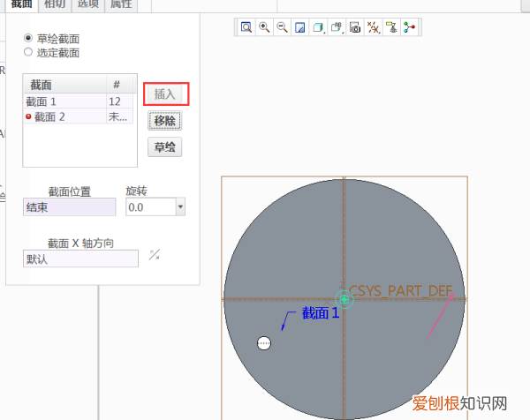530x420 pixels.
Task: Toggle the Annotation Display icon
Action: [391, 27]
